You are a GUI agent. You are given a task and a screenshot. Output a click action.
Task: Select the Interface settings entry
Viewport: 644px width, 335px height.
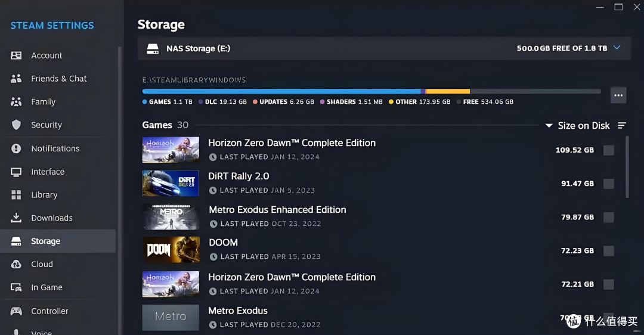(x=58, y=172)
